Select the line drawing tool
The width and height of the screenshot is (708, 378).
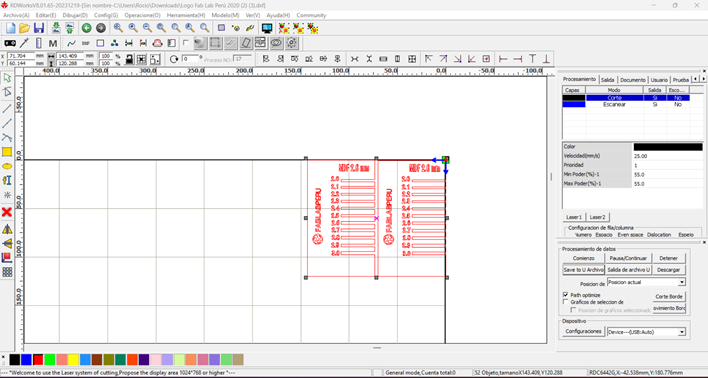tap(7, 108)
